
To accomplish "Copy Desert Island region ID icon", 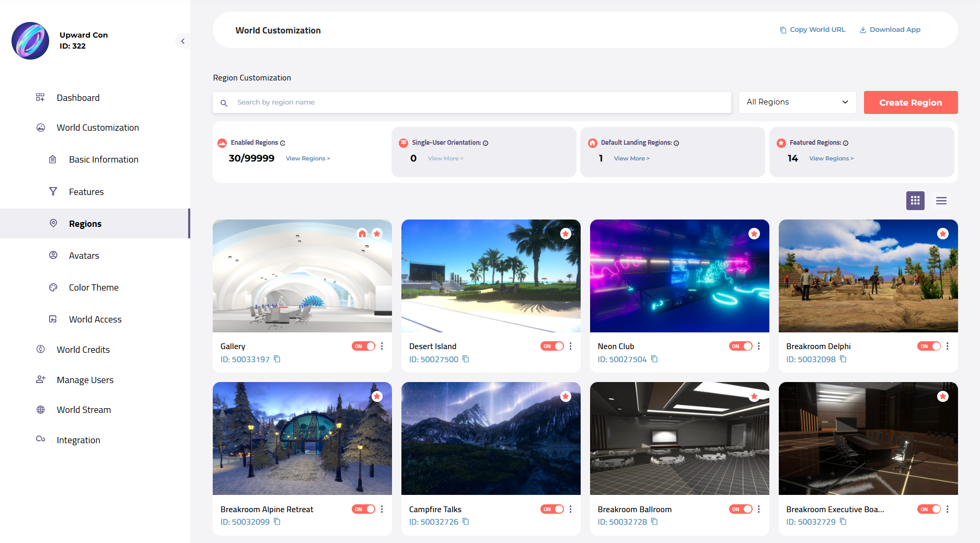I will 466,359.
